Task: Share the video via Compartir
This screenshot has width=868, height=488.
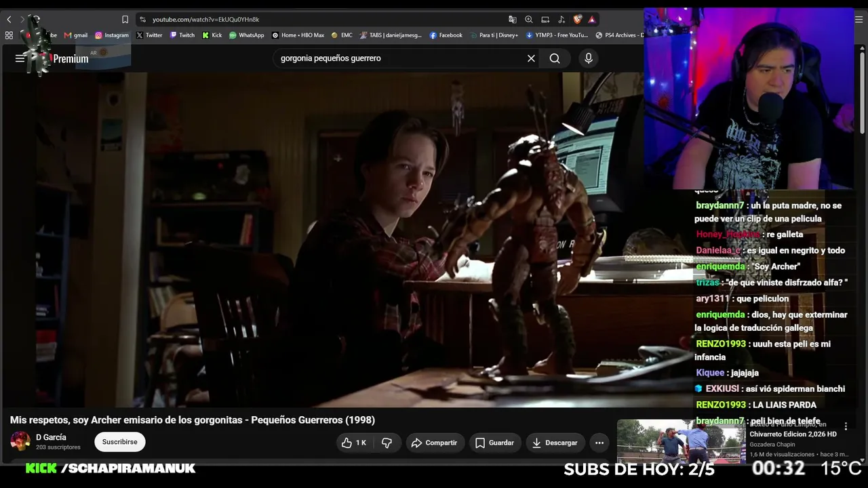Action: [x=435, y=443]
